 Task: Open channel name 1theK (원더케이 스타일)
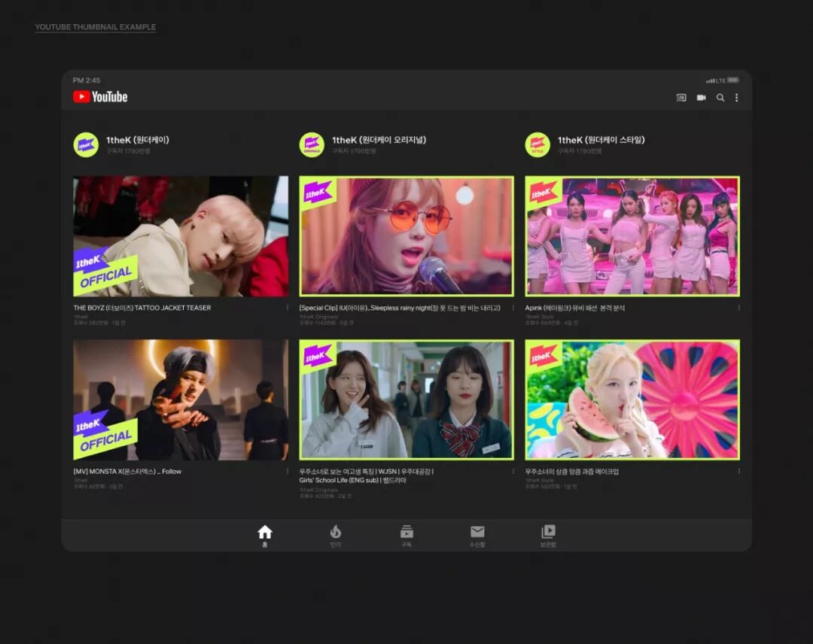(601, 140)
